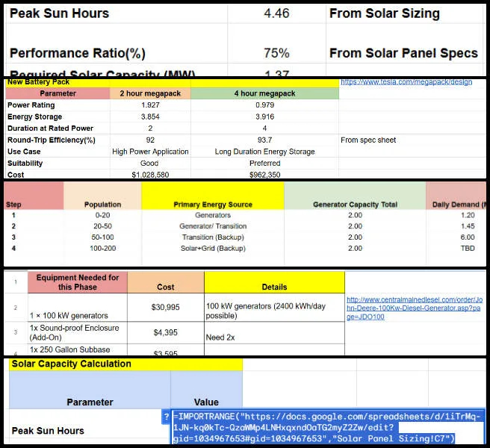490x448 pixels.
Task: Select the 'Power Rating' row label
Action: pyautogui.click(x=58, y=105)
